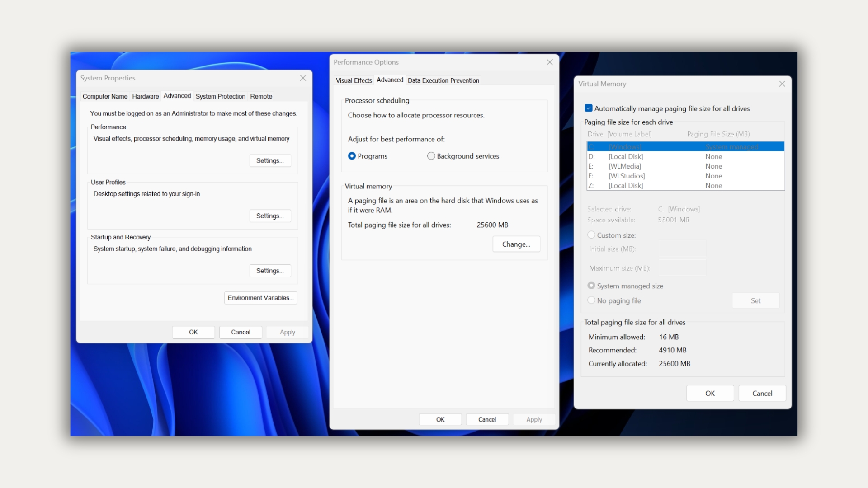Click Apply in Performance Options
This screenshot has height=488, width=868.
(x=534, y=419)
